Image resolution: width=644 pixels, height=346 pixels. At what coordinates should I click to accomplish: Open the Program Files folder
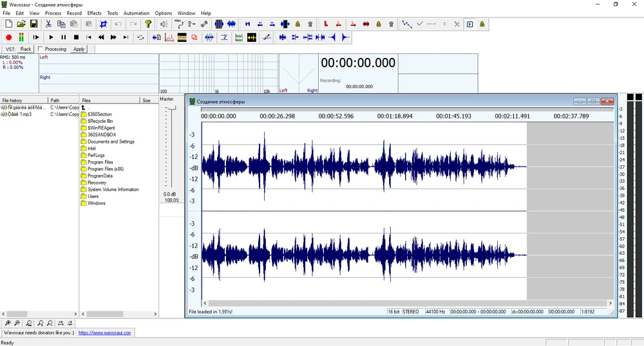coord(100,162)
